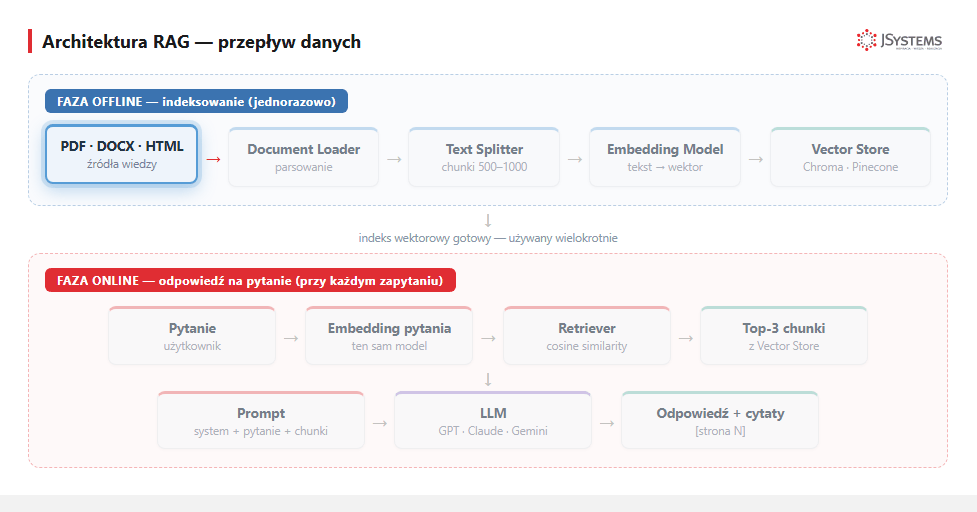Select the FAZA ONLINE label
The image size is (977, 512).
[250, 280]
